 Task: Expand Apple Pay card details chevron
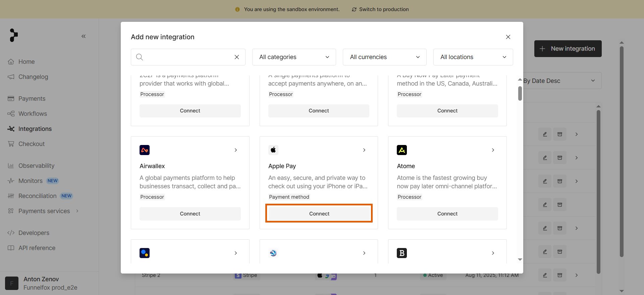364,150
